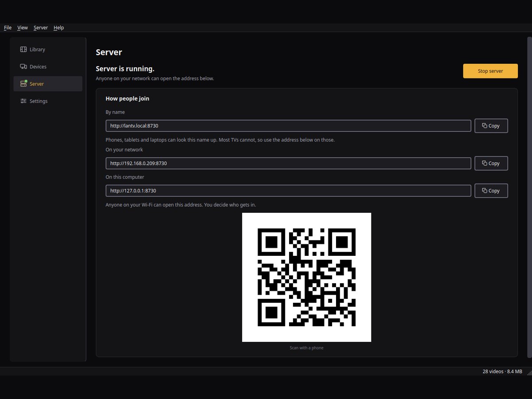The height and width of the screenshot is (399, 532).
Task: Click the 'Server is running.' heading
Action: [x=125, y=69]
